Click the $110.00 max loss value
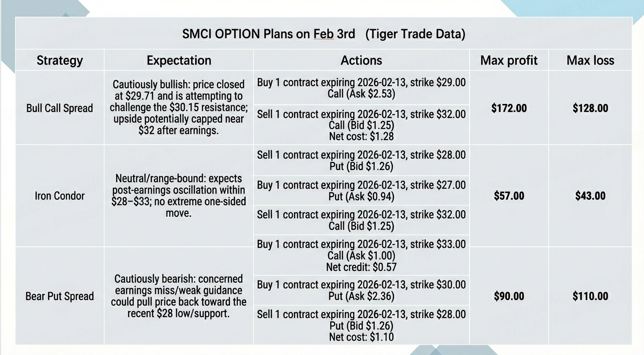 point(590,296)
